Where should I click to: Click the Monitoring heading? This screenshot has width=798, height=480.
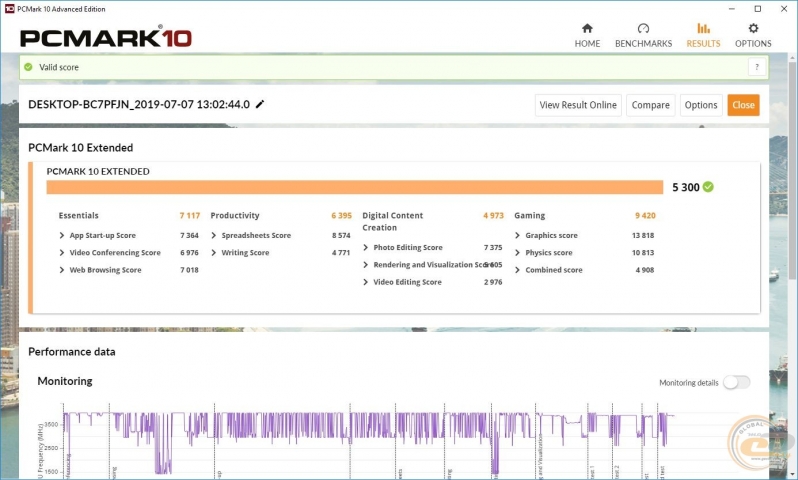65,381
